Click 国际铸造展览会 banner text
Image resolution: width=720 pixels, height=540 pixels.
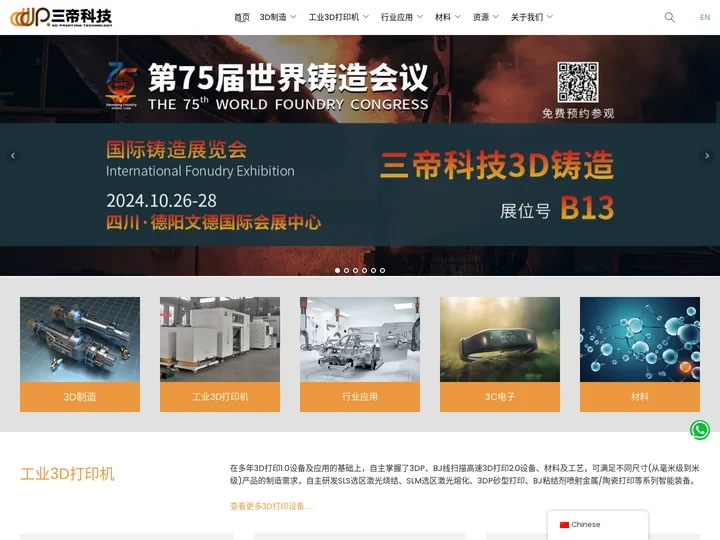(x=177, y=150)
